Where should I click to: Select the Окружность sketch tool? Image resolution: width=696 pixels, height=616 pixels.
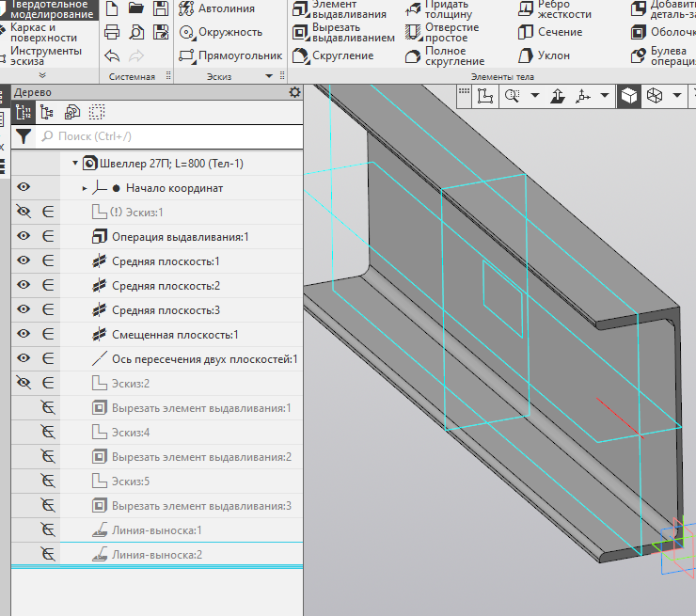click(221, 32)
